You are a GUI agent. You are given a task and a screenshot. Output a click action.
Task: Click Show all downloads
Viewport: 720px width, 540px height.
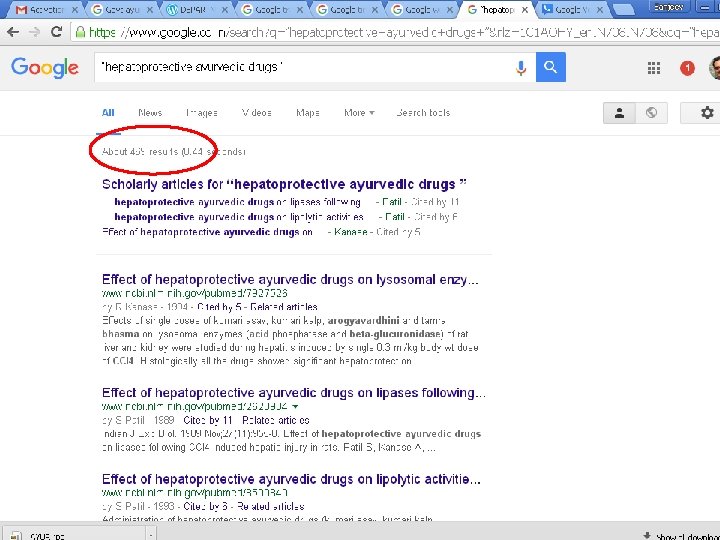683,536
